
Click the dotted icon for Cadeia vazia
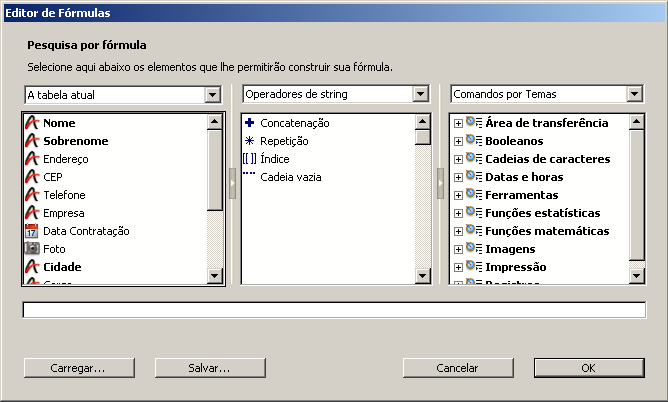pos(250,176)
